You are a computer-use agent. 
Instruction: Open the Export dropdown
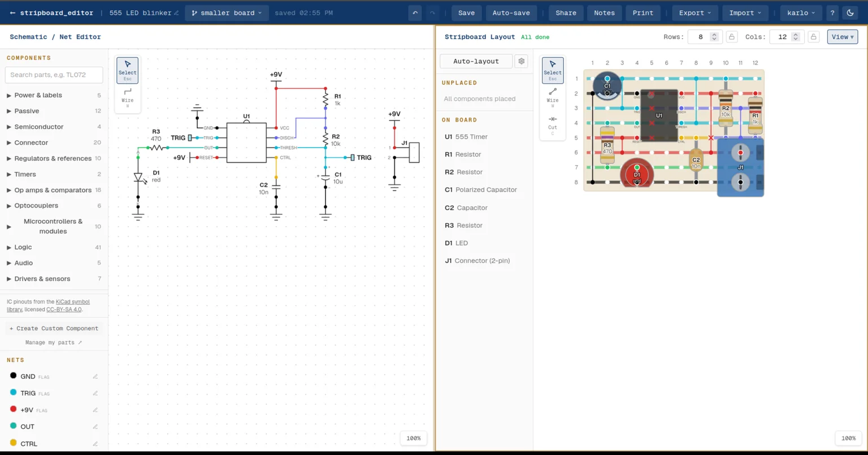695,13
